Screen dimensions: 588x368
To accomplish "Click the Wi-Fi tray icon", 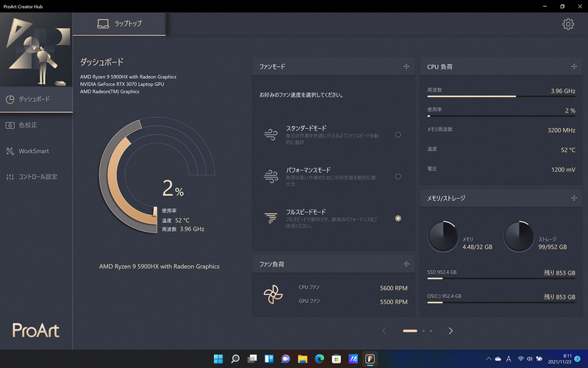I will 520,359.
